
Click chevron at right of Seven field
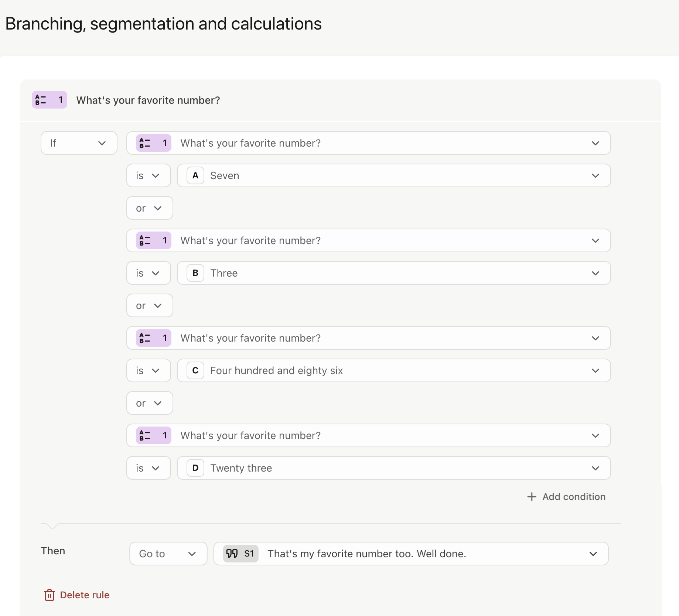(x=596, y=176)
